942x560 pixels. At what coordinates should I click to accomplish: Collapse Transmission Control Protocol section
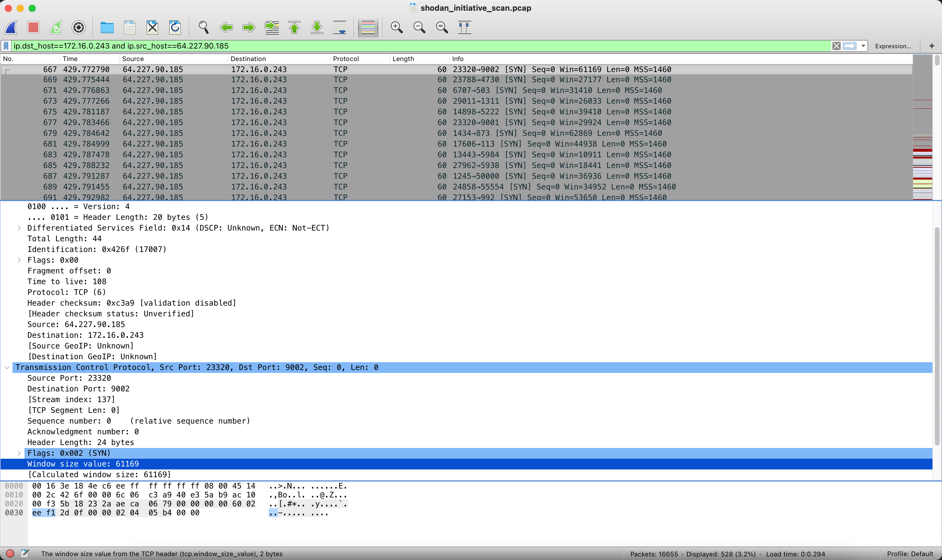7,368
